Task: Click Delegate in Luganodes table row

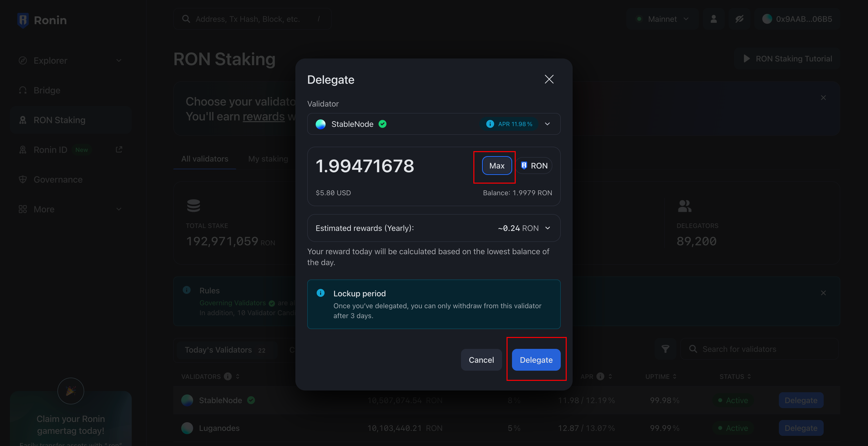Action: [801, 428]
